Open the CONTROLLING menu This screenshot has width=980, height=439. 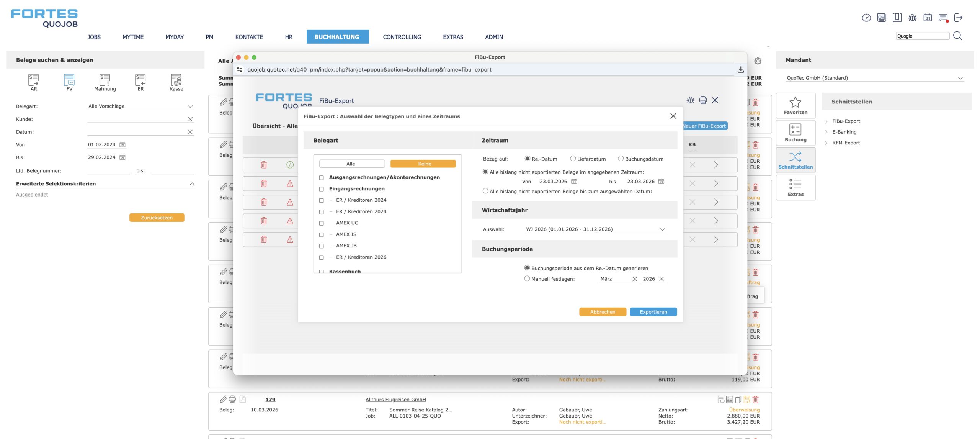pyautogui.click(x=402, y=37)
